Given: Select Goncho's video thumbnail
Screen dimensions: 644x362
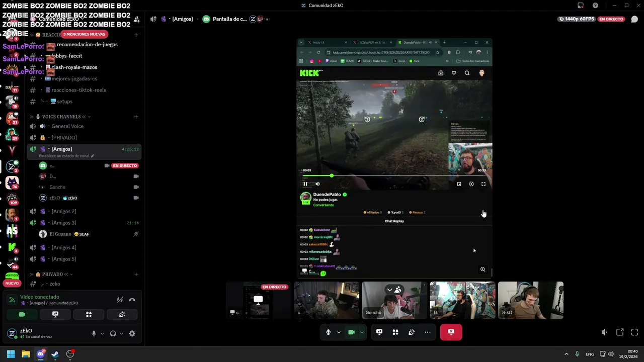Looking at the screenshot, I should pos(394,300).
